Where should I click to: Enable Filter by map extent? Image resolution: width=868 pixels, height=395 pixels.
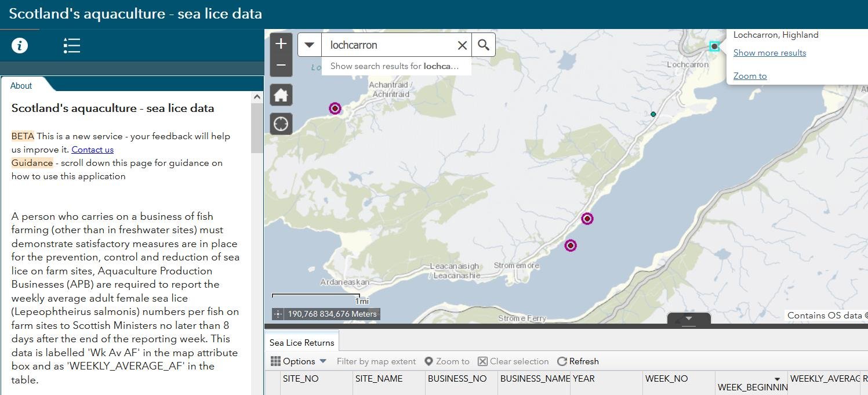376,361
